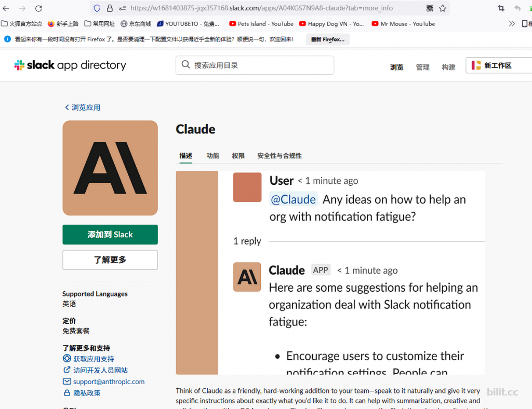Image resolution: width=532 pixels, height=409 pixels.
Task: Click the Claude app title heading
Action: 195,129
